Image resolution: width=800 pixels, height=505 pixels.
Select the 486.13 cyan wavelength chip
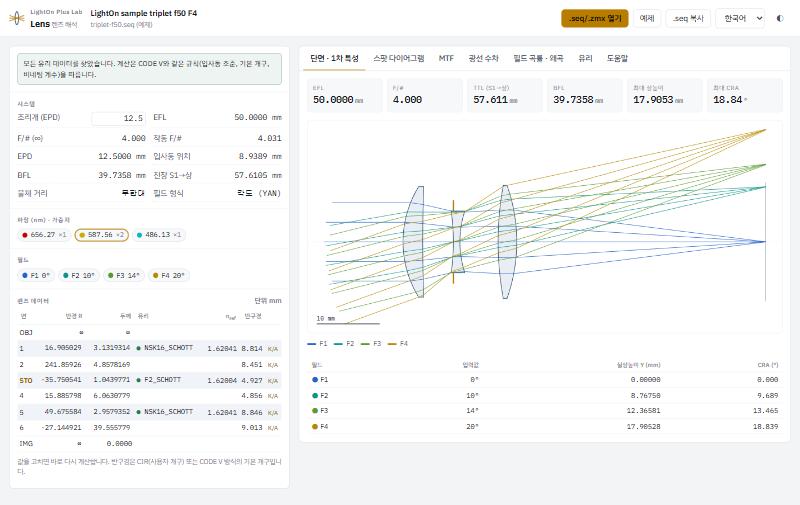tap(159, 235)
